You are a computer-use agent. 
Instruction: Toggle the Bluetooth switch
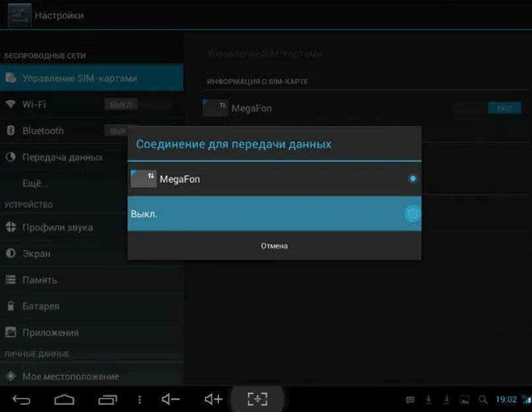pyautogui.click(x=116, y=131)
